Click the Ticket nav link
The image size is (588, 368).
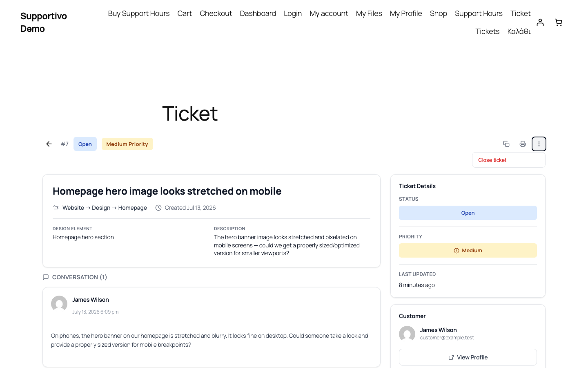tap(521, 13)
